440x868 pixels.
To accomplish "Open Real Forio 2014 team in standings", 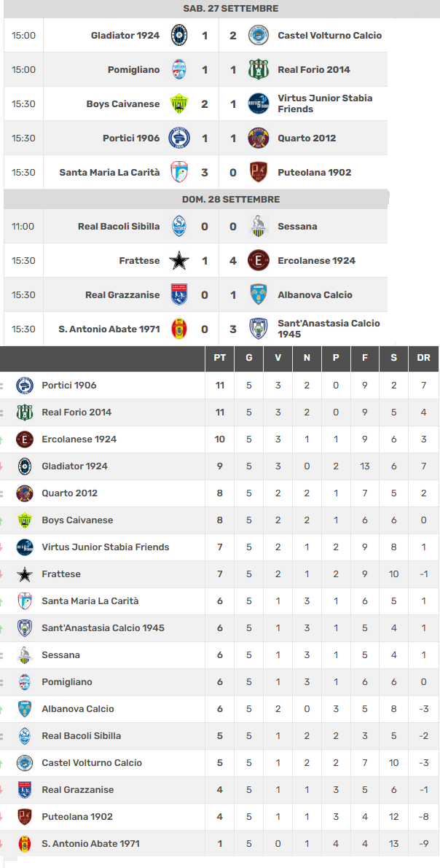I will pyautogui.click(x=76, y=413).
